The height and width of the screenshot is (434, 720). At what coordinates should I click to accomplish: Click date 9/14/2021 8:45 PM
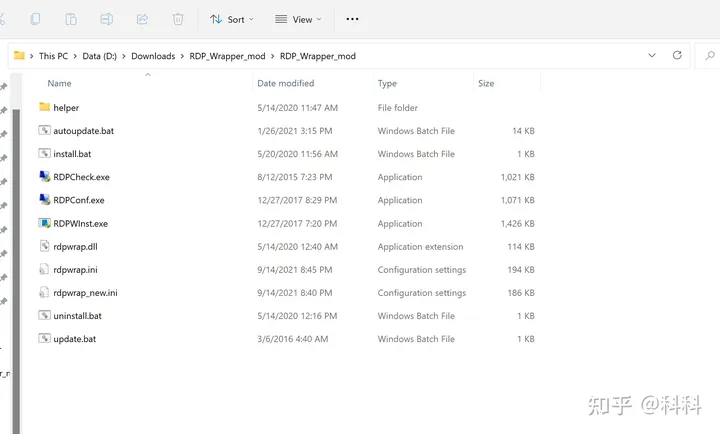294,270
